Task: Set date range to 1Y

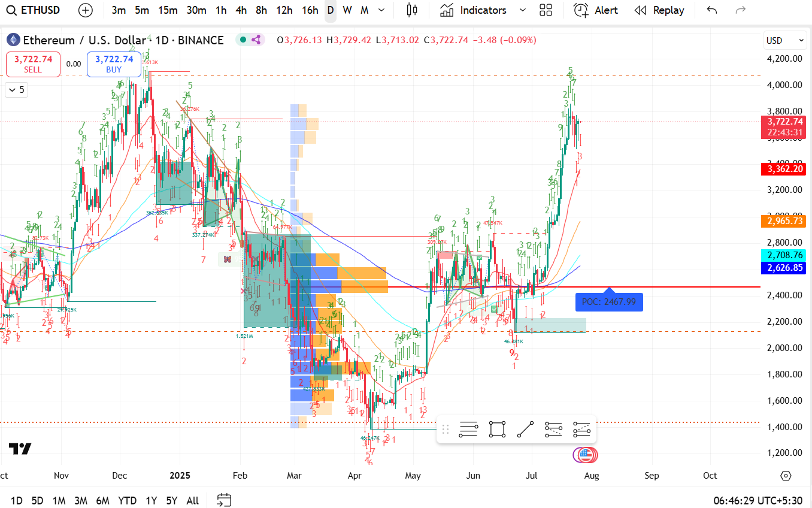Action: pos(151,500)
